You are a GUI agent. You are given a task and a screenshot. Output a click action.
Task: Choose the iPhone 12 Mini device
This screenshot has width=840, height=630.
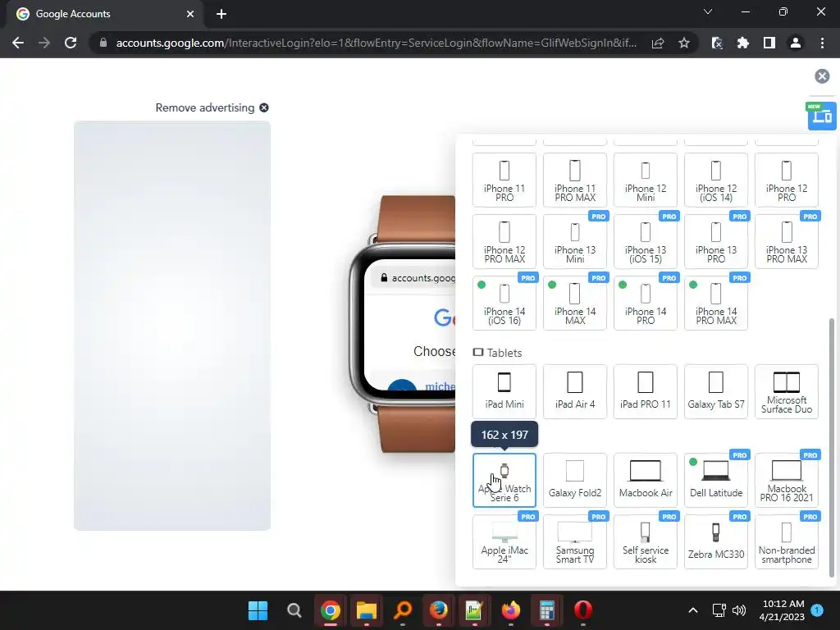coord(646,180)
